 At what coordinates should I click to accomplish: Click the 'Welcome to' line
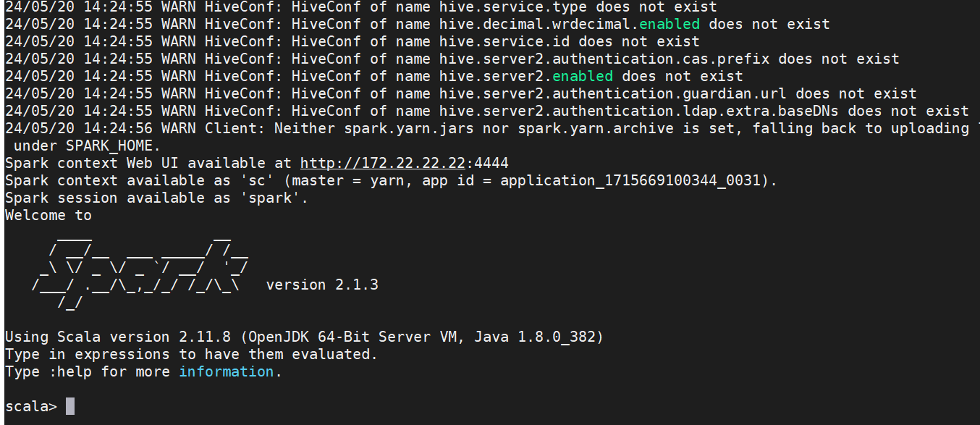tap(48, 215)
